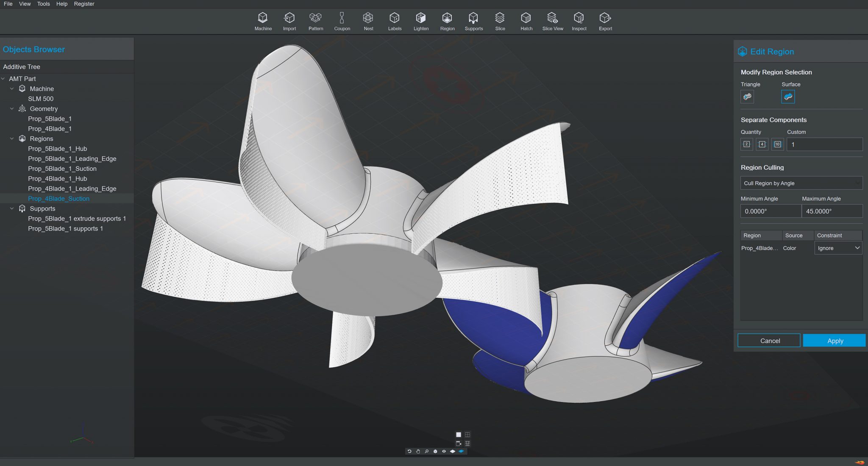
Task: Collapse the Regions tree node
Action: (x=12, y=139)
